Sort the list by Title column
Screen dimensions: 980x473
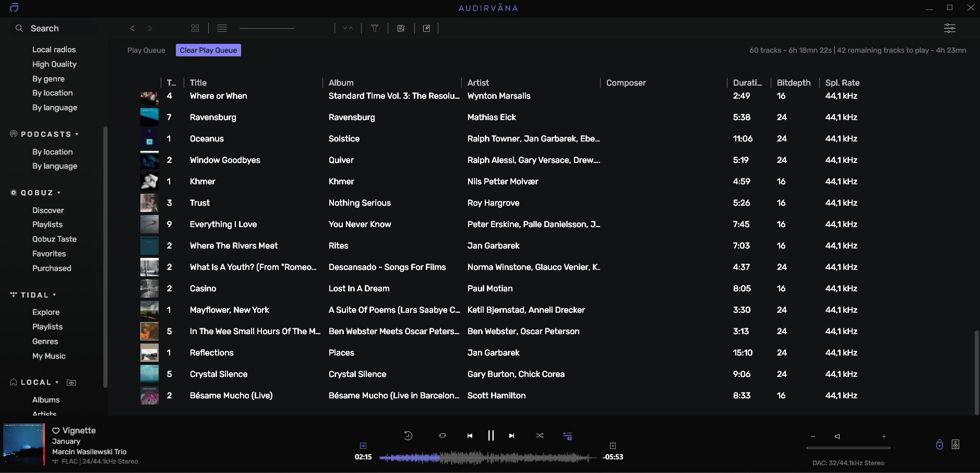pos(198,82)
